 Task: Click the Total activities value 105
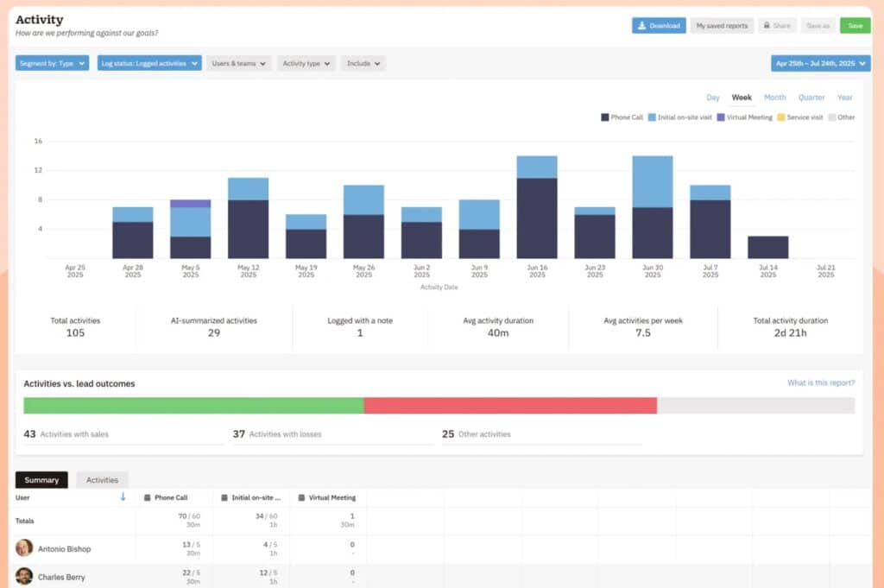pyautogui.click(x=75, y=333)
